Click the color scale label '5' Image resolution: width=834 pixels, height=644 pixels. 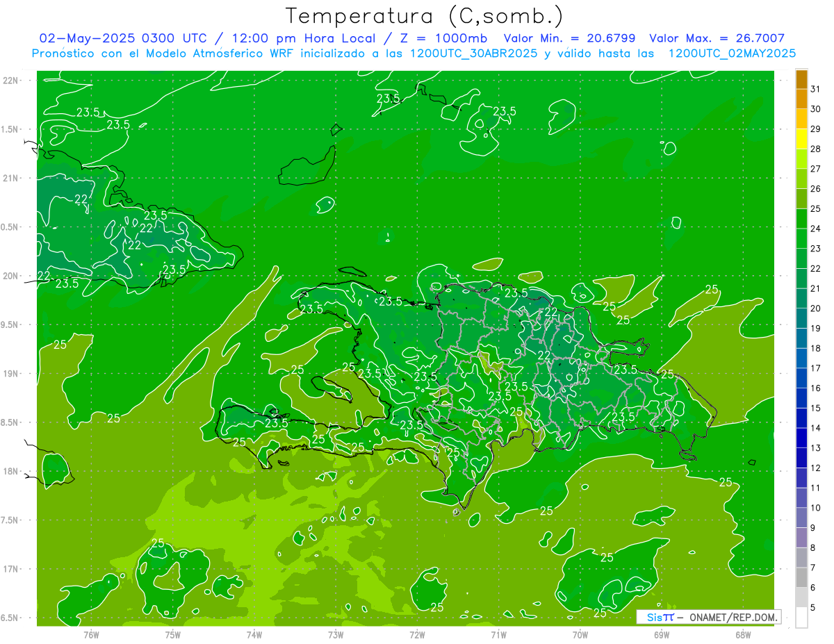[813, 608]
